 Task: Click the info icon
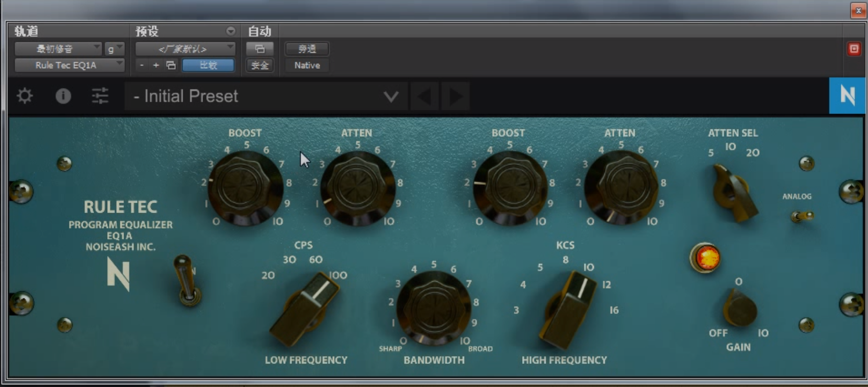click(63, 96)
